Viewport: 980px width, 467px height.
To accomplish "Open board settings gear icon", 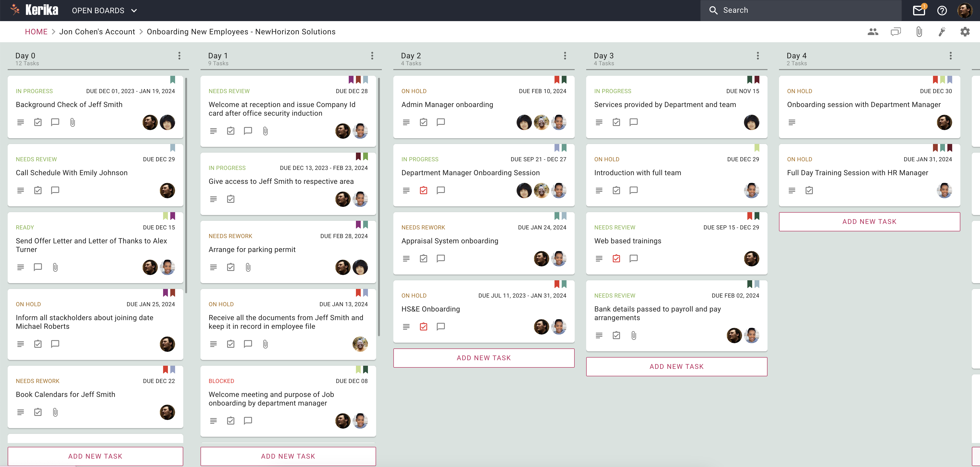I will [x=965, y=32].
